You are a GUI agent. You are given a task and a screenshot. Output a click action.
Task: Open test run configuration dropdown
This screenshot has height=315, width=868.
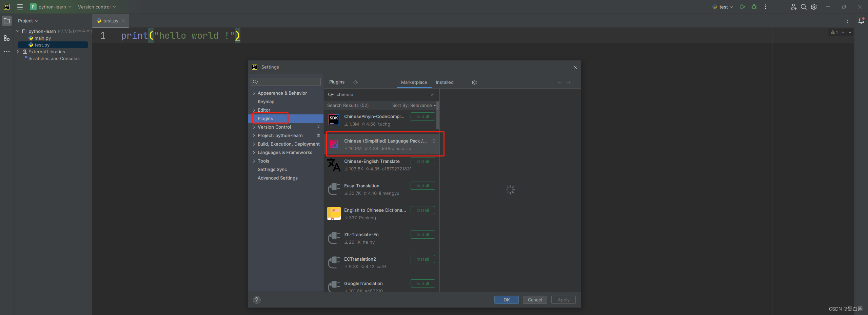pyautogui.click(x=723, y=7)
